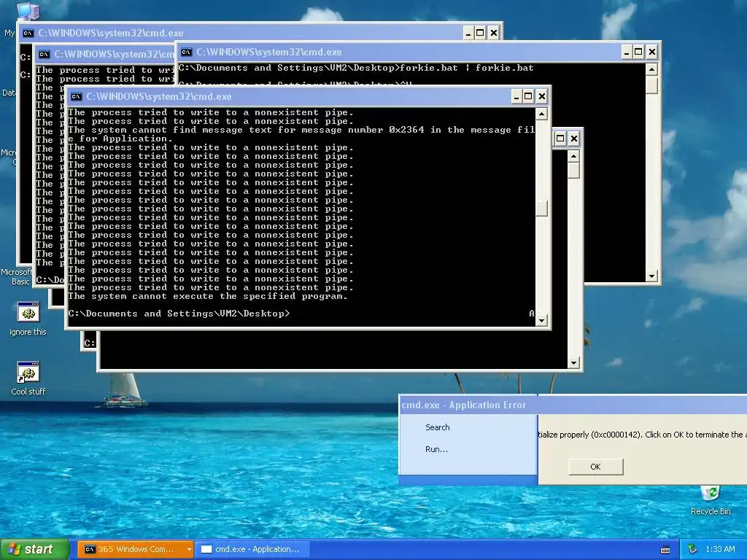Click the scroll down arrow in the forkie.bat window
Viewport: 747px width, 560px height.
point(651,276)
